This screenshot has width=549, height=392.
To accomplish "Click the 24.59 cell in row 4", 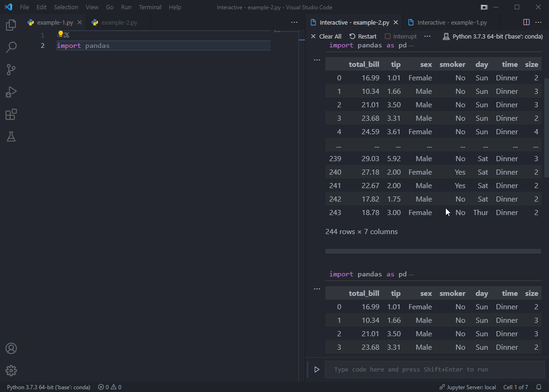I will coord(370,132).
